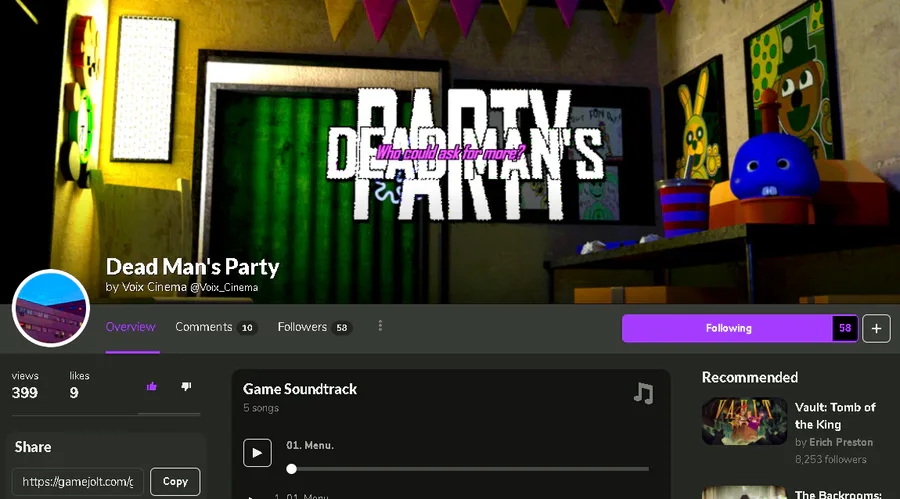Image resolution: width=900 pixels, height=499 pixels.
Task: Play the 01. Menu. track
Action: [x=257, y=452]
